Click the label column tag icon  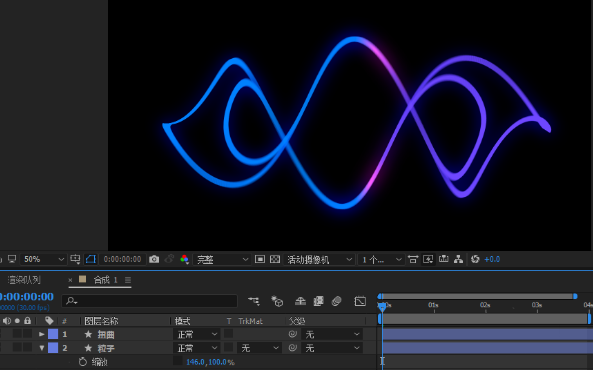click(49, 321)
